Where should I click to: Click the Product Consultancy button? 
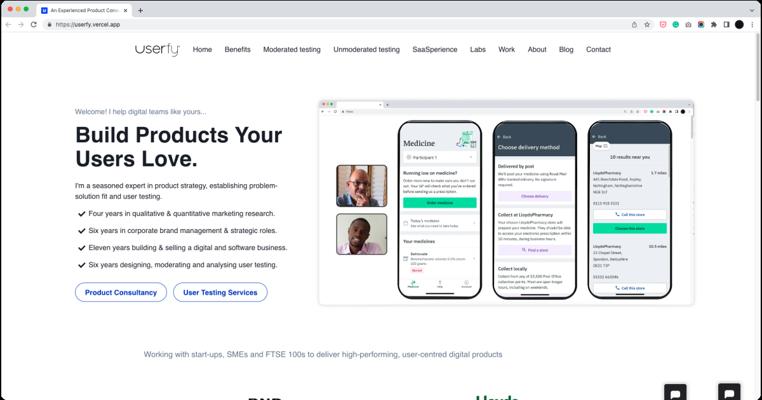coord(121,292)
